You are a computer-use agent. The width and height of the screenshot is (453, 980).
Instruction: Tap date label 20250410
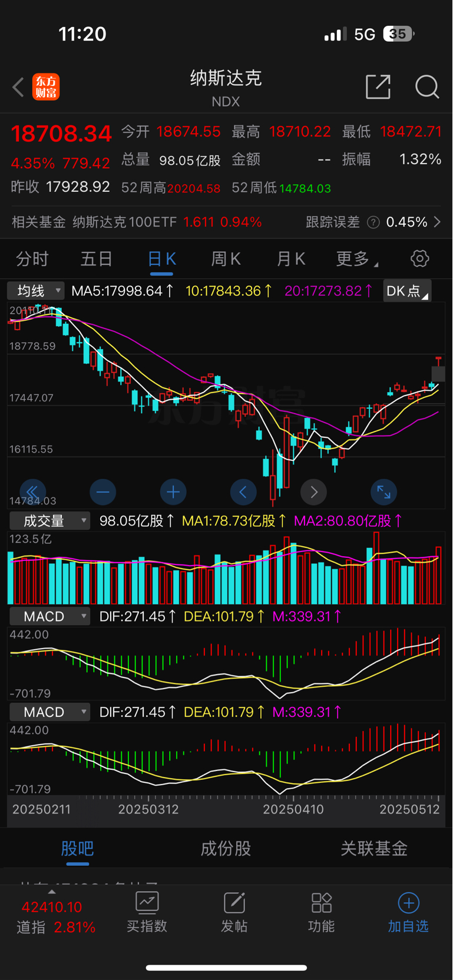click(x=293, y=809)
